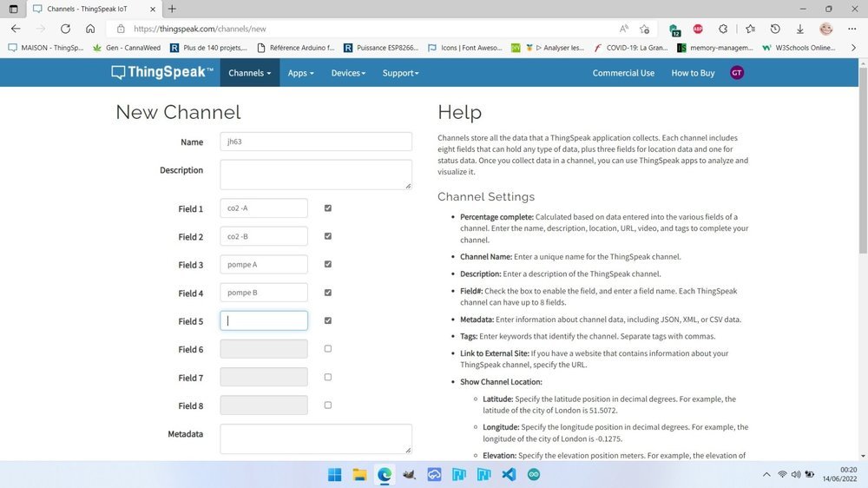
Task: Show hidden system tray icons chevron
Action: [766, 475]
